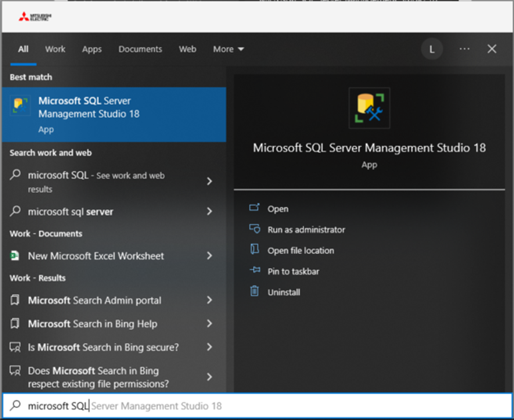Click the 'Search work and web' heading
Viewport: 514px width, 420px height.
click(51, 153)
